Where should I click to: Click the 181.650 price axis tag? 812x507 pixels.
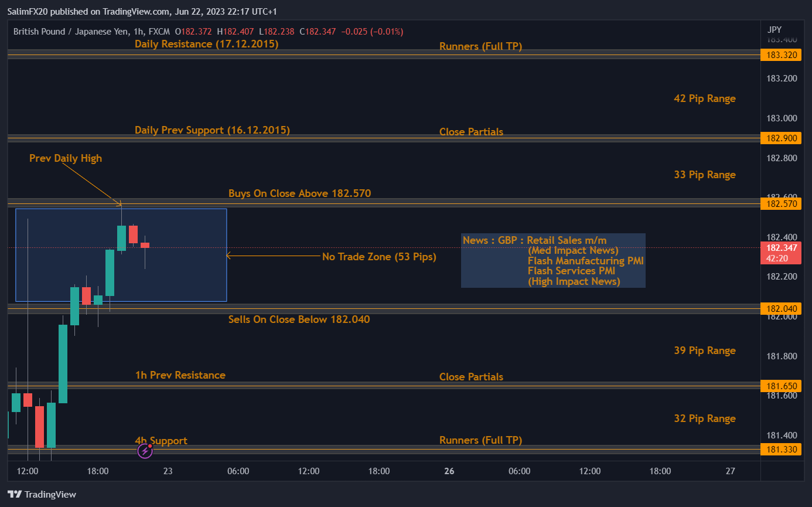(x=780, y=386)
